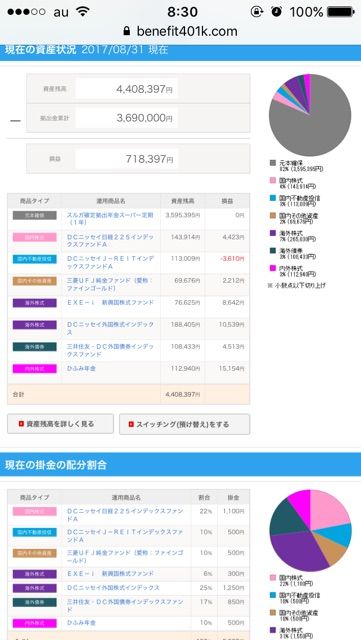
Task: Click the スイッチング(預け替え)をする button
Action: pos(185,424)
